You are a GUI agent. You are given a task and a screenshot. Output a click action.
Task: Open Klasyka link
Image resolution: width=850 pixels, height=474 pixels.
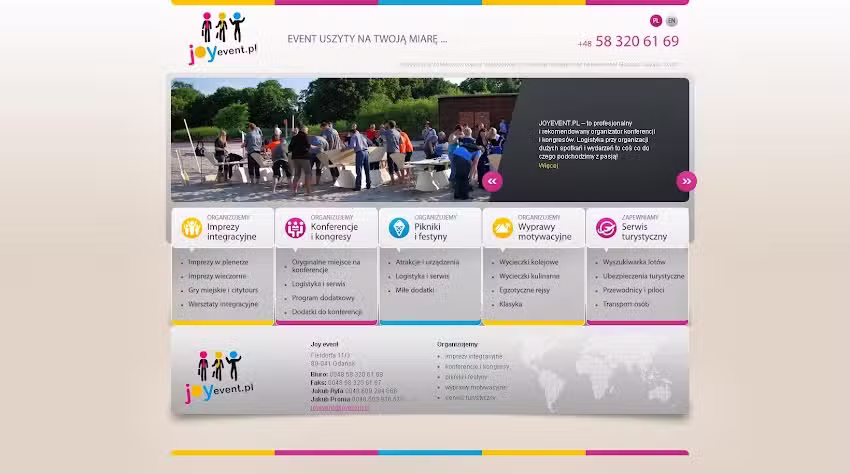point(511,304)
